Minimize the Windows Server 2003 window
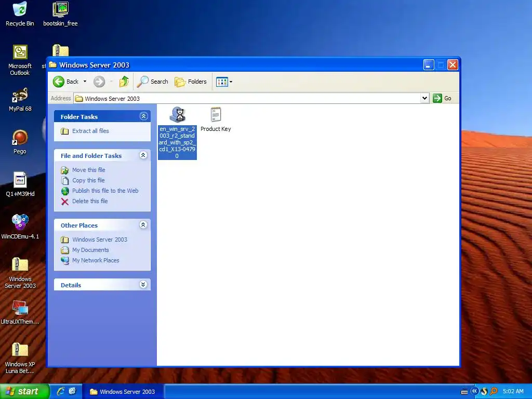 click(x=429, y=64)
